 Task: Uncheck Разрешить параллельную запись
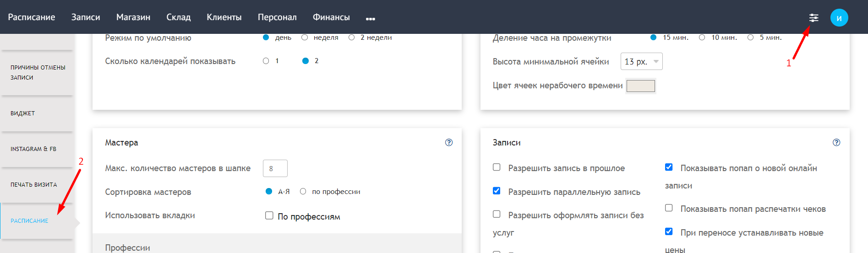[497, 191]
